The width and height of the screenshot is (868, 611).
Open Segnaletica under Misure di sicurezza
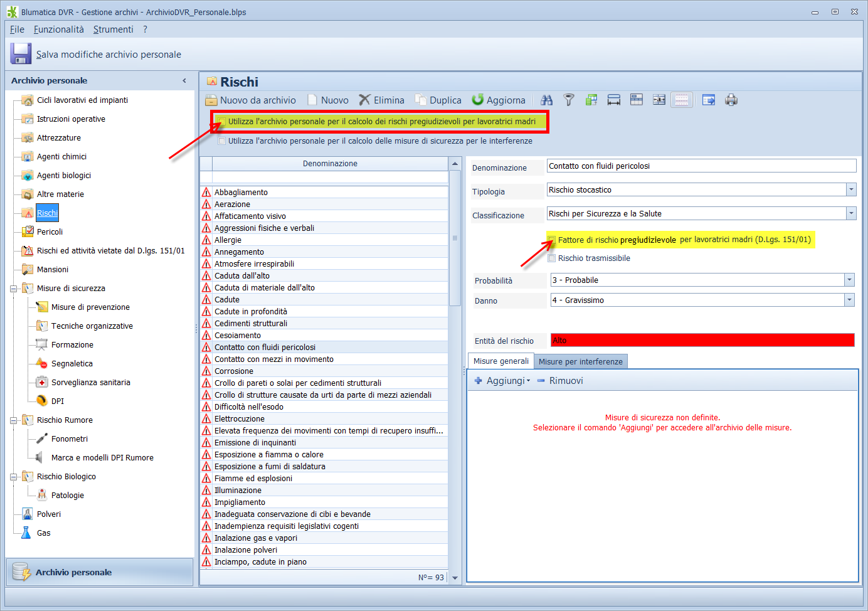point(72,364)
